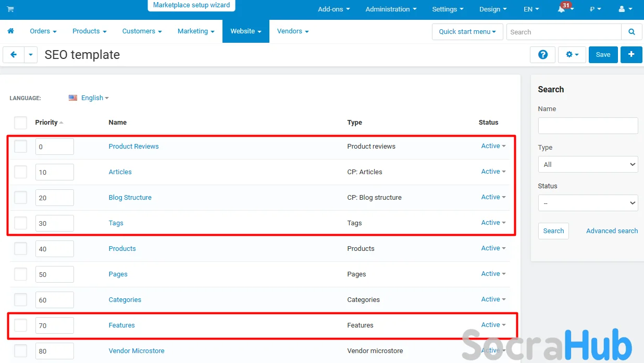Viewport: 644px width, 363px height.
Task: Open the Add-ons menu
Action: 333,9
